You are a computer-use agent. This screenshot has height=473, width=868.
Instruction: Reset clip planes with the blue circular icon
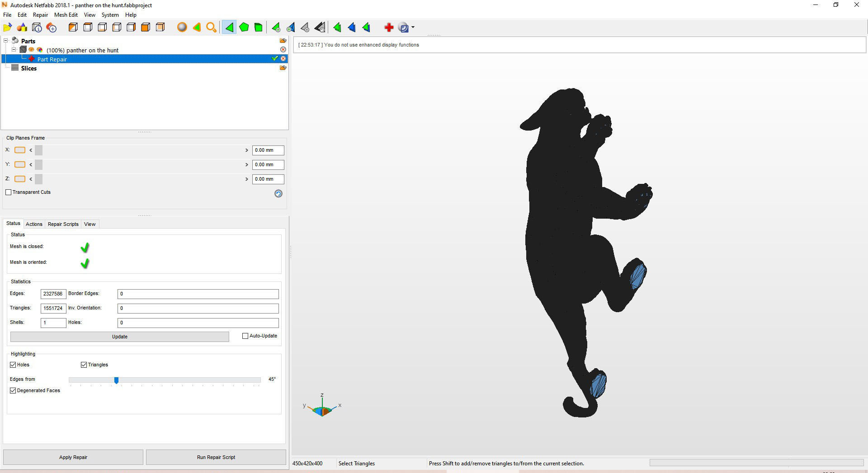tap(278, 193)
